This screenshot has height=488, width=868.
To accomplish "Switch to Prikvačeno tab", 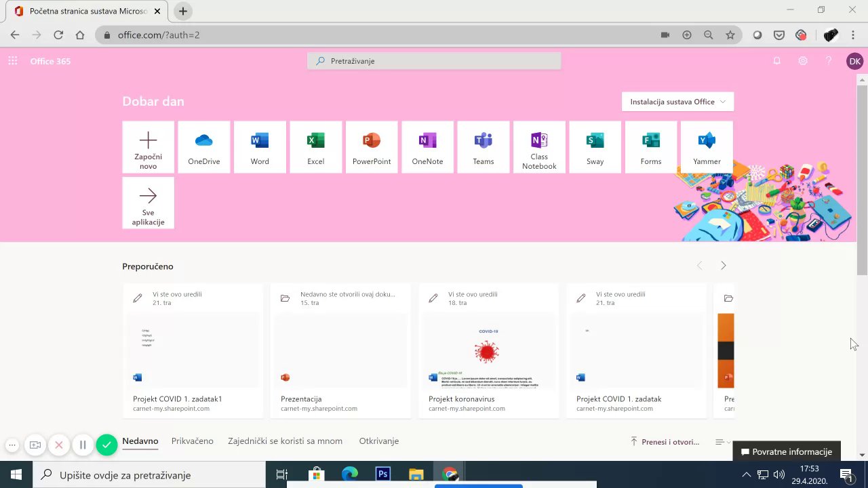I will pos(193,441).
